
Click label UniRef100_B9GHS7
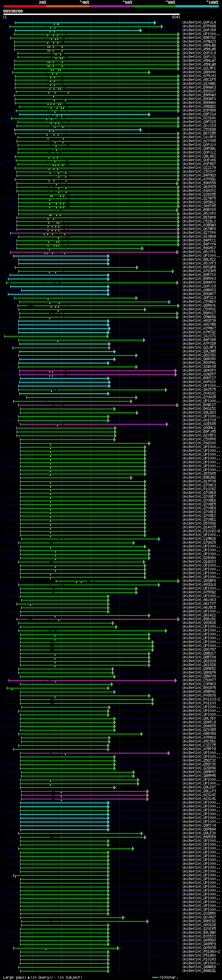(x=199, y=248)
